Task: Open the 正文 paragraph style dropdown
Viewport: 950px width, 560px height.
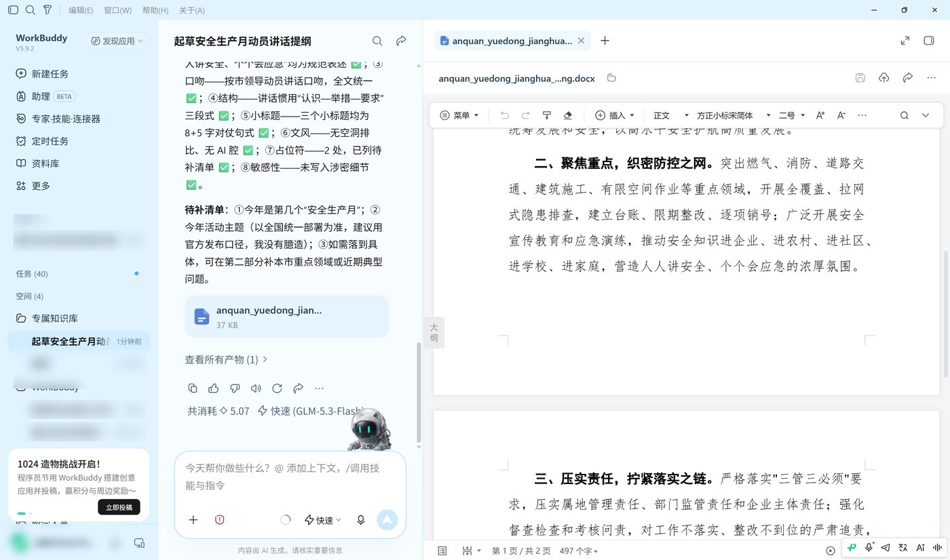Action: pyautogui.click(x=671, y=115)
